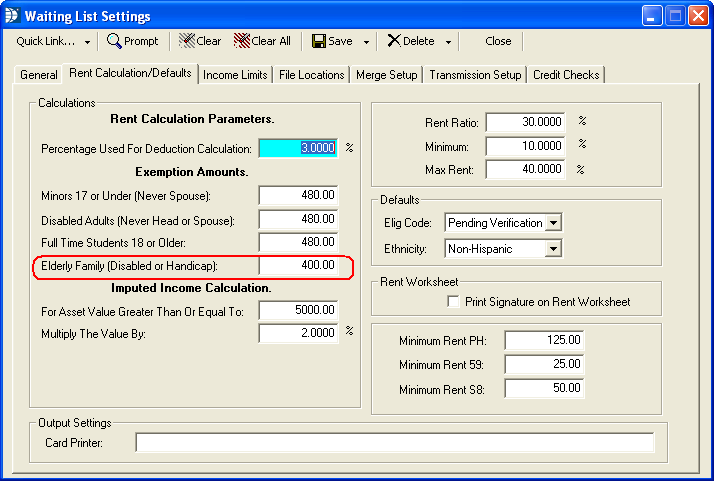Screen dimensions: 714x481
Task: Click the Minimum Rent 59 field
Action: point(544,364)
